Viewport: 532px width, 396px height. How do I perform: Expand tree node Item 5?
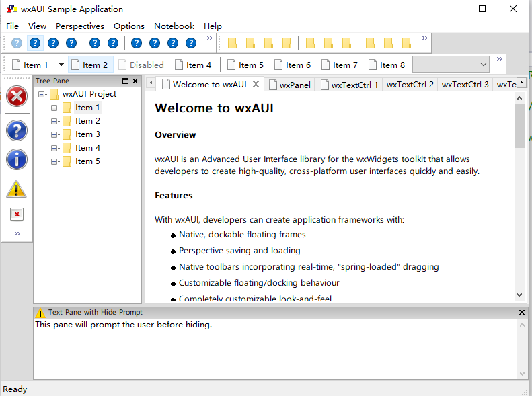[x=54, y=162]
